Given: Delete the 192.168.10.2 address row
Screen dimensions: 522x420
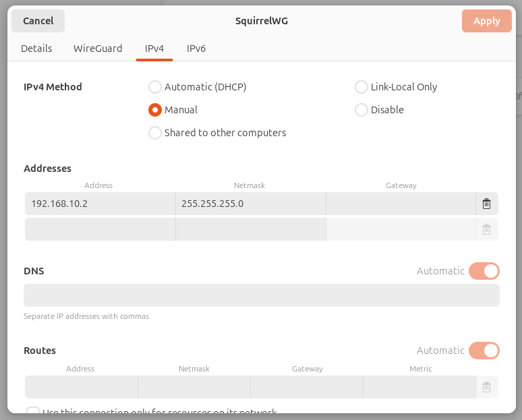Looking at the screenshot, I should pos(486,204).
